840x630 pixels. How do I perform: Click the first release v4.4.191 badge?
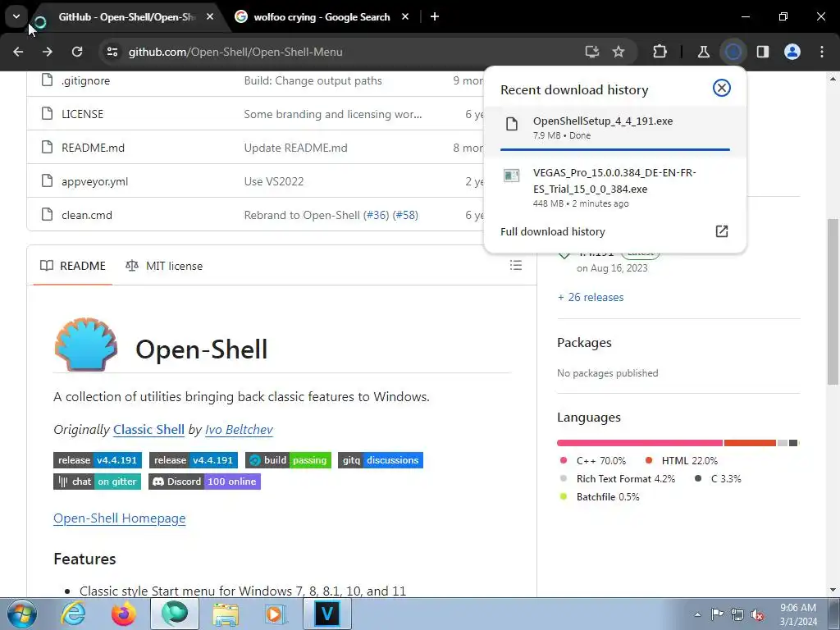[x=98, y=460]
